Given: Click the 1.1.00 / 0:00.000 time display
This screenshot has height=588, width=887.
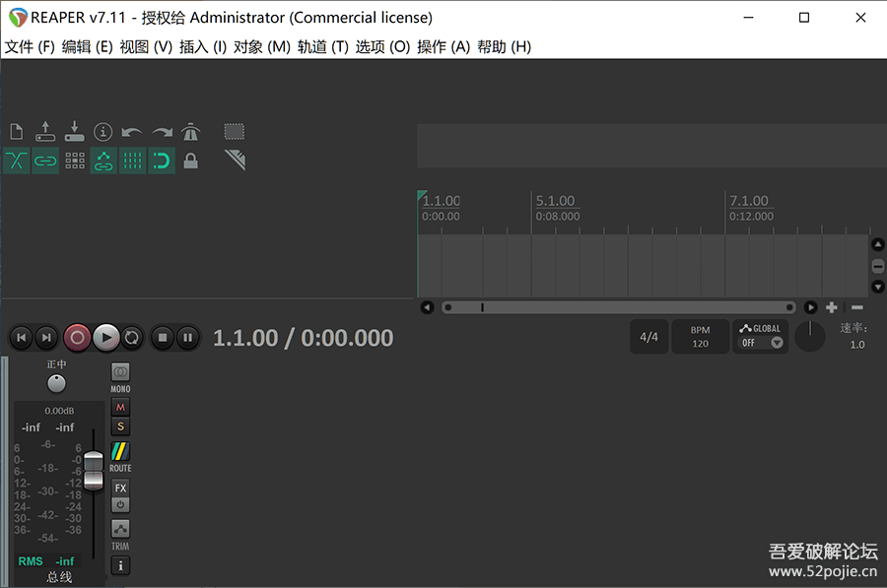Looking at the screenshot, I should click(x=303, y=338).
